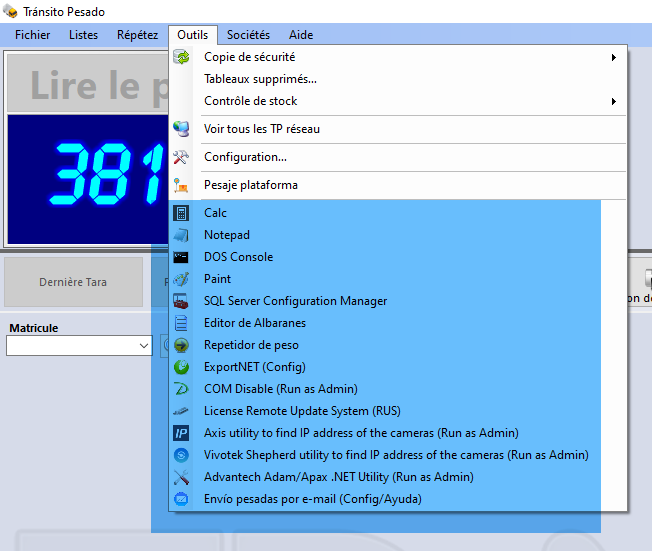Screen dimensions: 652x551
Task: Open Envío pesadas por e-mail entry
Action: click(x=398, y=499)
